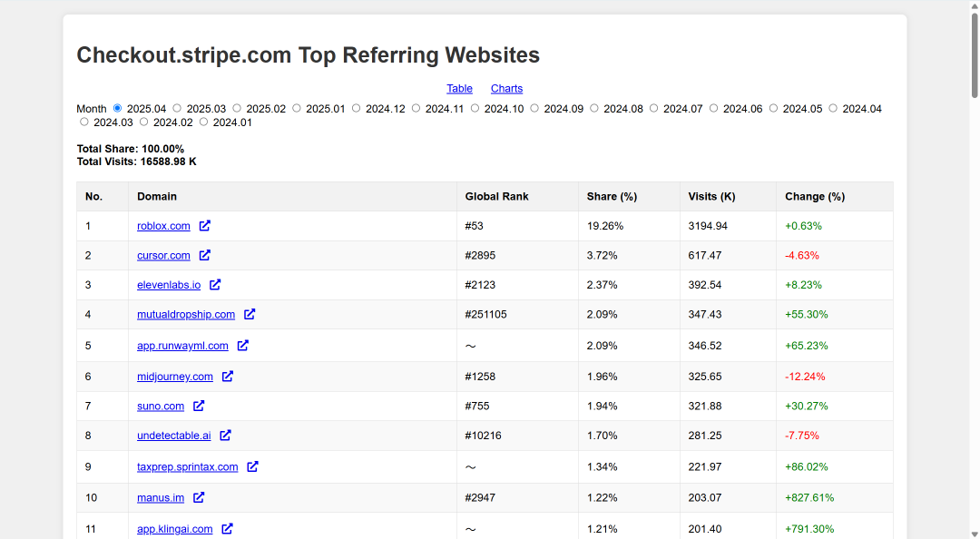Open the app.runwayml.com link
This screenshot has width=980, height=539.
(x=182, y=345)
